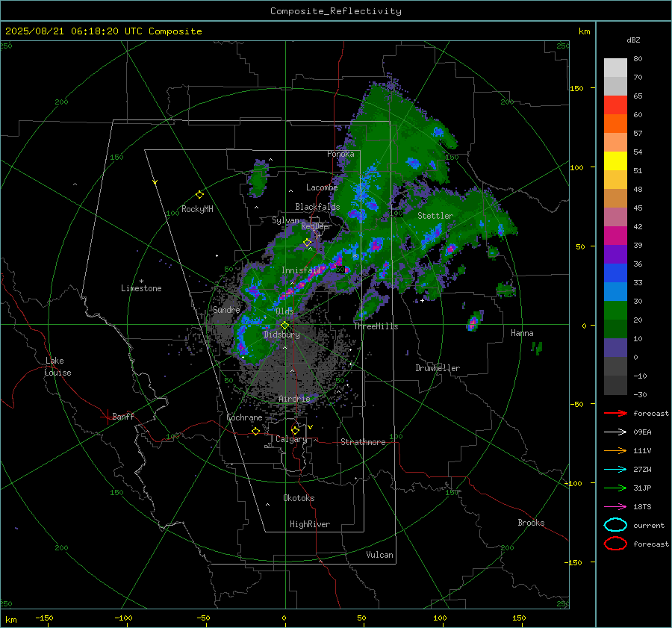The width and height of the screenshot is (672, 628).
Task: Click the yellow diamond marker above Calgary
Action: click(x=295, y=430)
